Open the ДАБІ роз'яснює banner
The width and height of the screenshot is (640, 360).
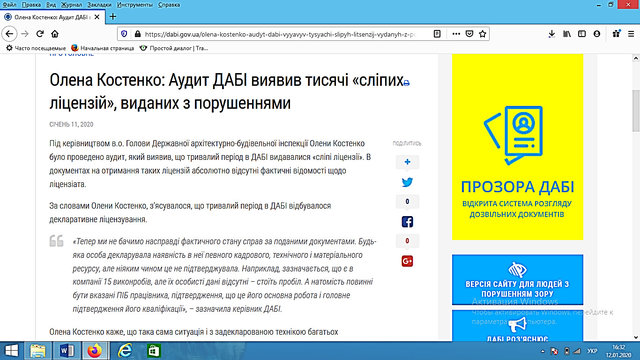[x=517, y=326]
